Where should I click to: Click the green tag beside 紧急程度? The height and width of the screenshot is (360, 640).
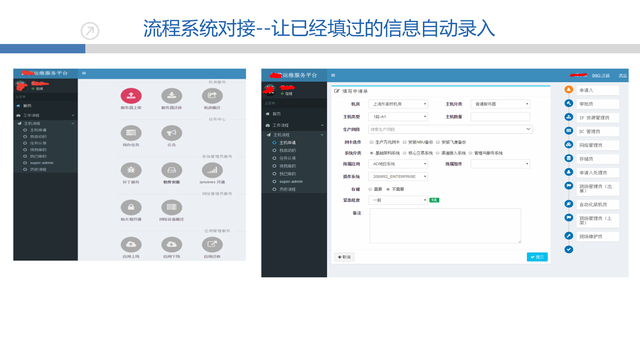pos(434,200)
